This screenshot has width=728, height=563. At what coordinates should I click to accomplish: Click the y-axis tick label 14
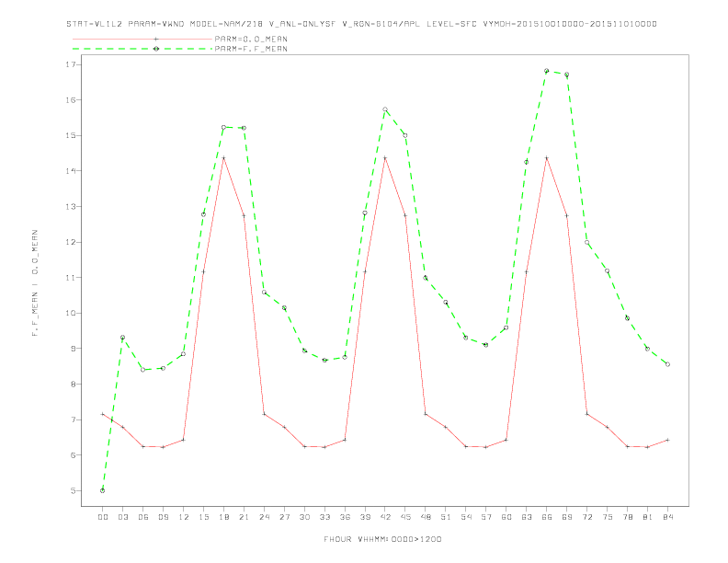[70, 171]
